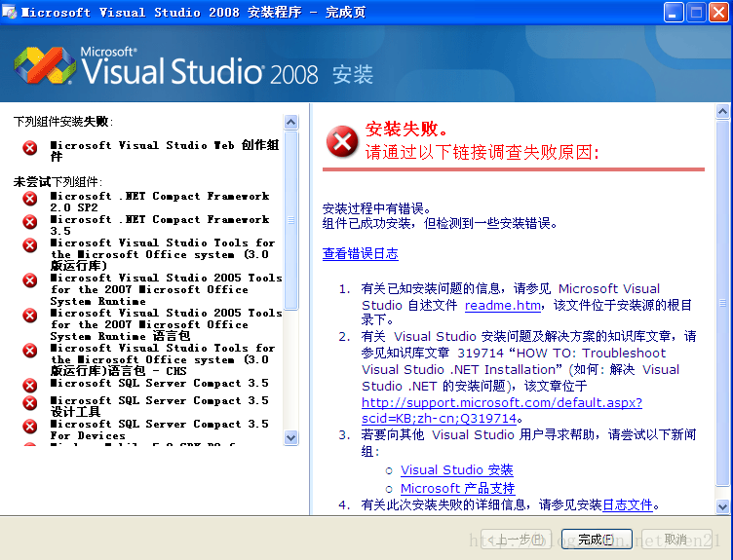Click error icon for .NET Compact Framework 2.0 SP2
Viewport: 733px width, 560px height.
pyautogui.click(x=30, y=199)
